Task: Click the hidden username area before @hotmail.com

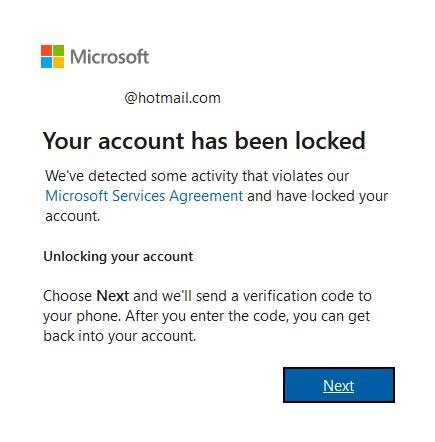Action: [x=83, y=98]
